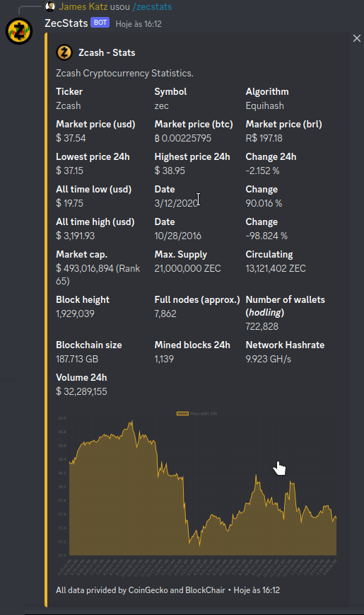
Task: Click the Volume 24h value $ 32,289,155
Action: [81, 391]
